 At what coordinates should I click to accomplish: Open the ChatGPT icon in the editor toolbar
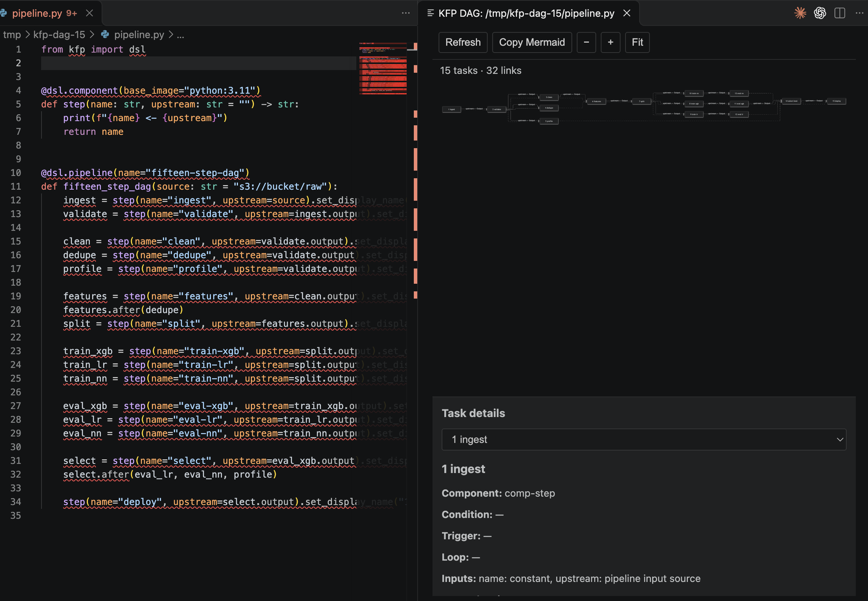pyautogui.click(x=820, y=13)
